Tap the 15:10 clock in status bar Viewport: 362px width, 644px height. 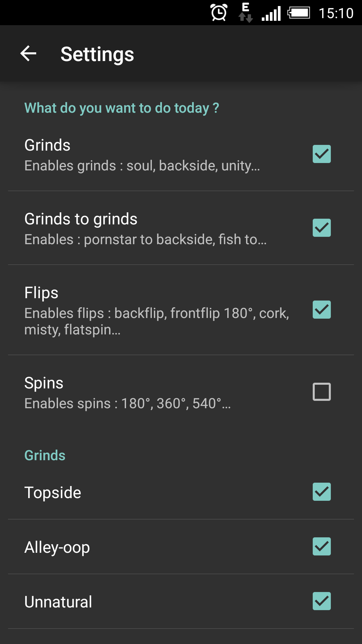336,13
